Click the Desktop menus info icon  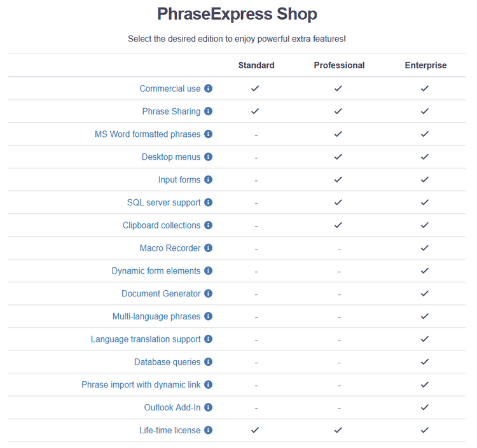pyautogui.click(x=209, y=157)
